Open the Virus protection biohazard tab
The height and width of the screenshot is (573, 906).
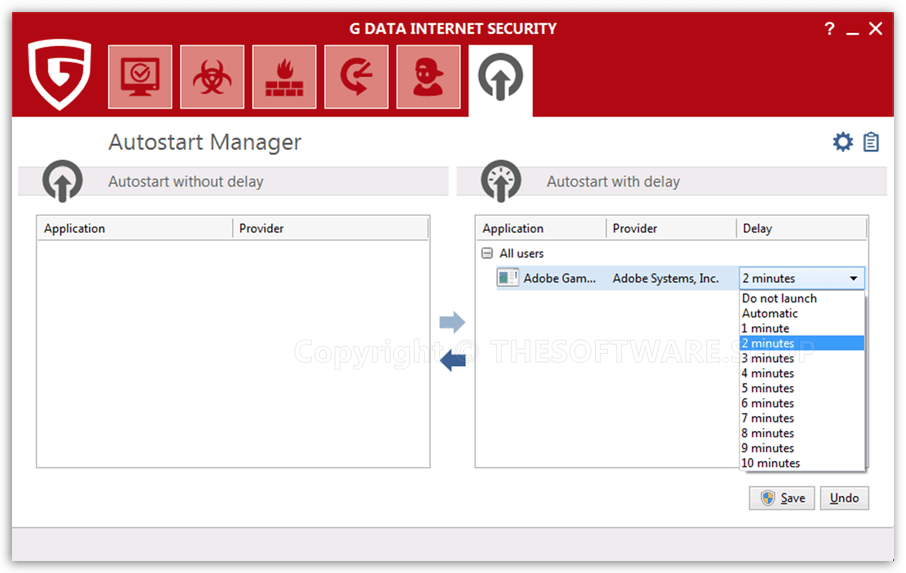click(212, 76)
